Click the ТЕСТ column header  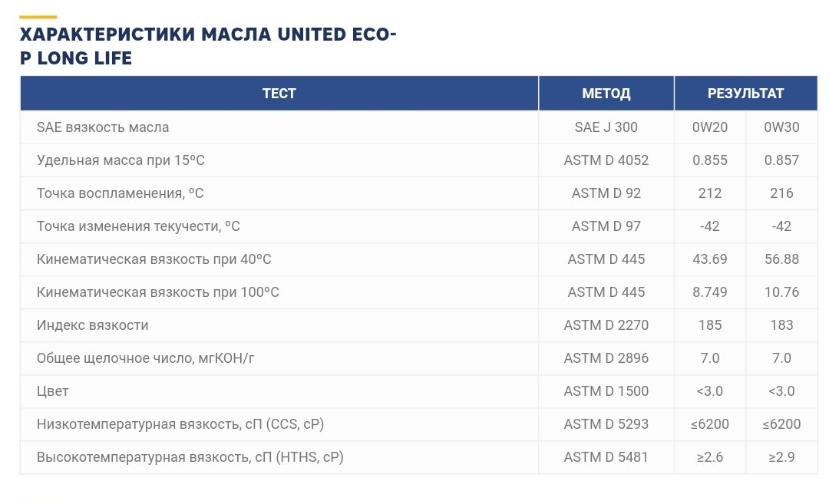tap(279, 94)
